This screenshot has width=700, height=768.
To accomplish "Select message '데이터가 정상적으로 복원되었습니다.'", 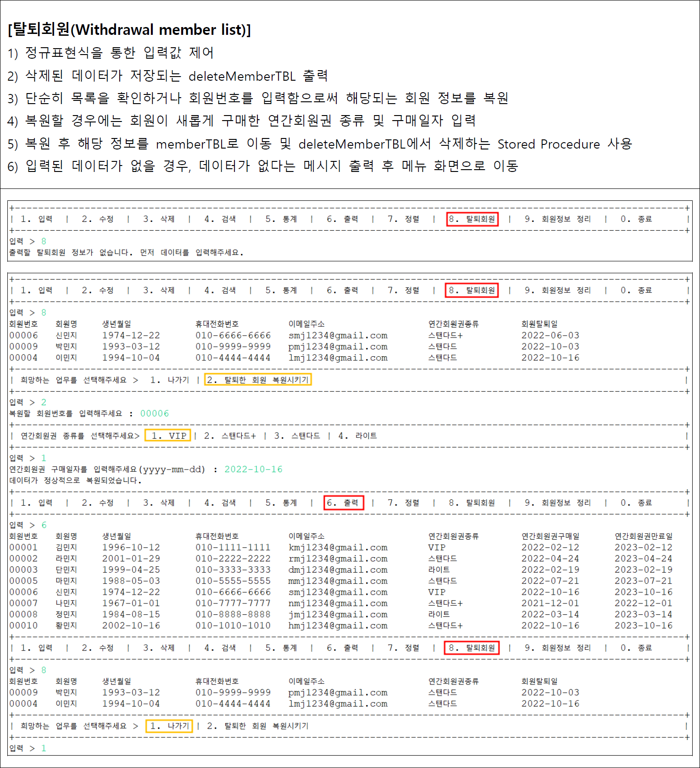I will coord(76,481).
